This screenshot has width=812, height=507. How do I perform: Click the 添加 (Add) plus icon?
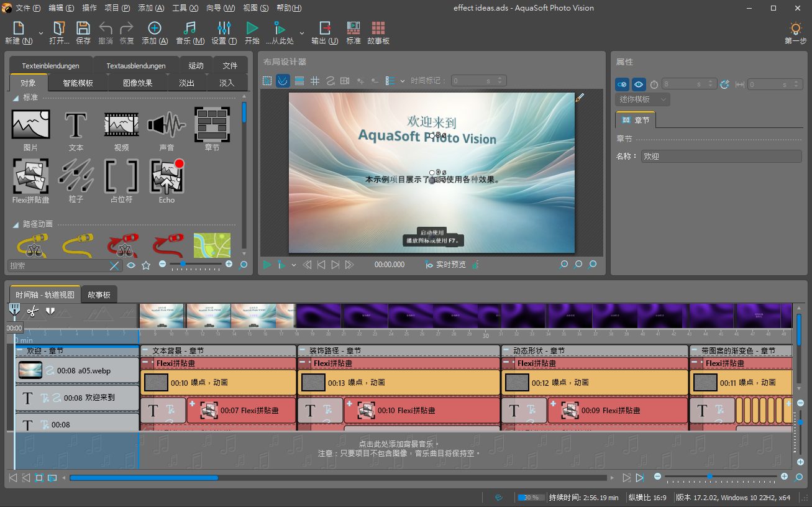(x=155, y=28)
